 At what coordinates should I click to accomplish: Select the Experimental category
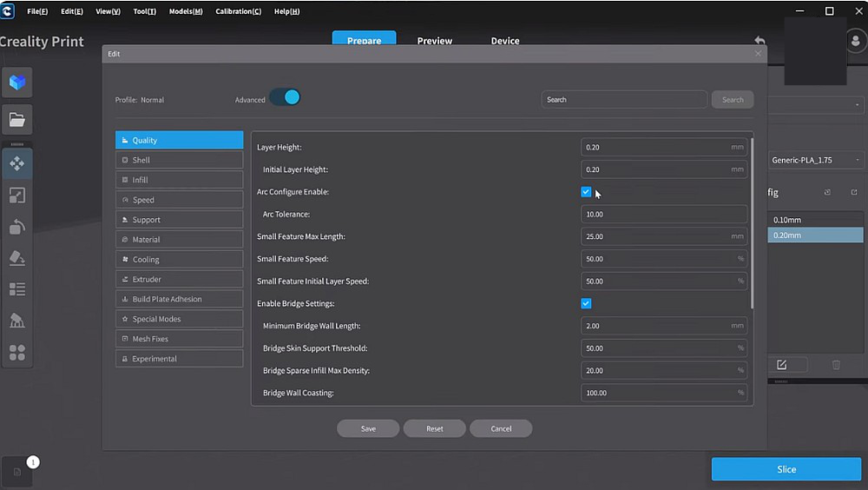[180, 359]
